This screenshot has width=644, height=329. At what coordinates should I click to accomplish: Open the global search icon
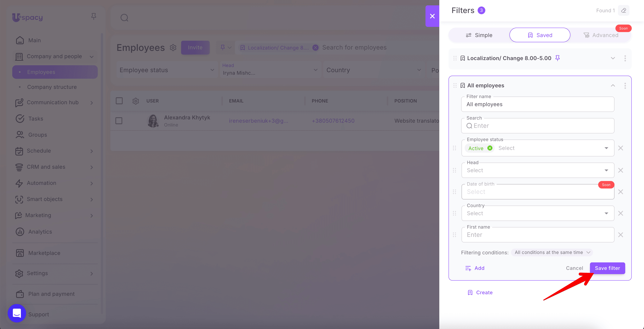point(124,17)
